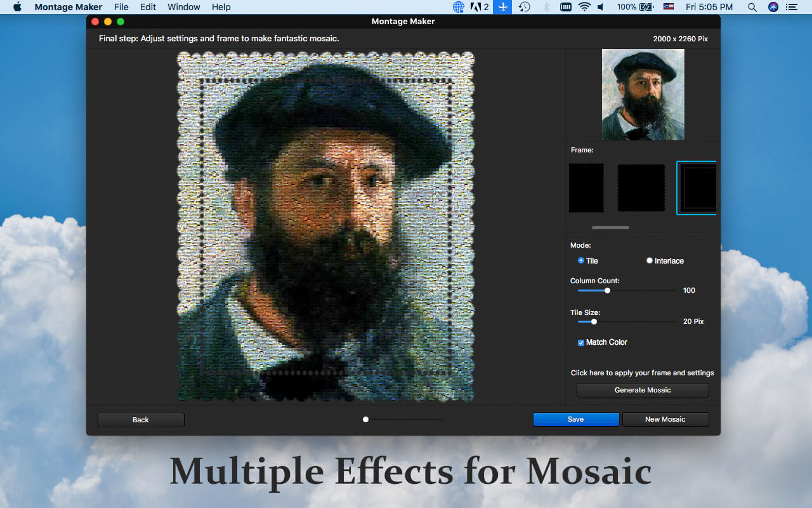This screenshot has width=812, height=508.
Task: Open the Edit menu
Action: (148, 7)
